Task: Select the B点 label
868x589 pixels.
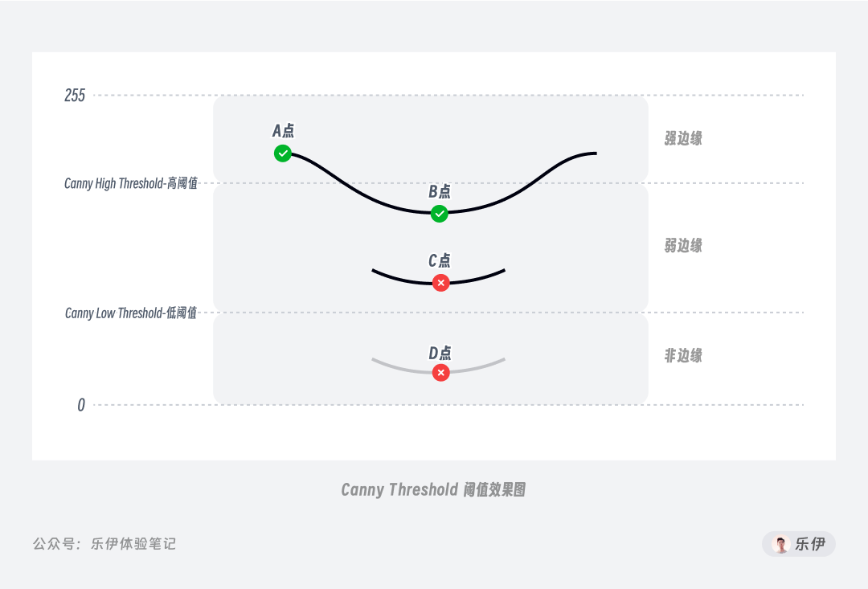Action: pyautogui.click(x=440, y=191)
